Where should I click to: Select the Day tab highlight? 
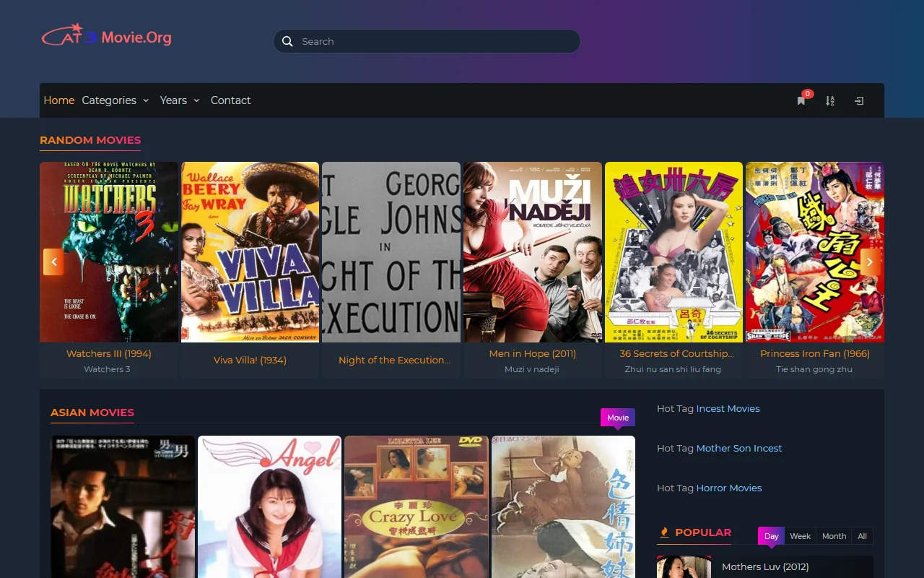[771, 535]
